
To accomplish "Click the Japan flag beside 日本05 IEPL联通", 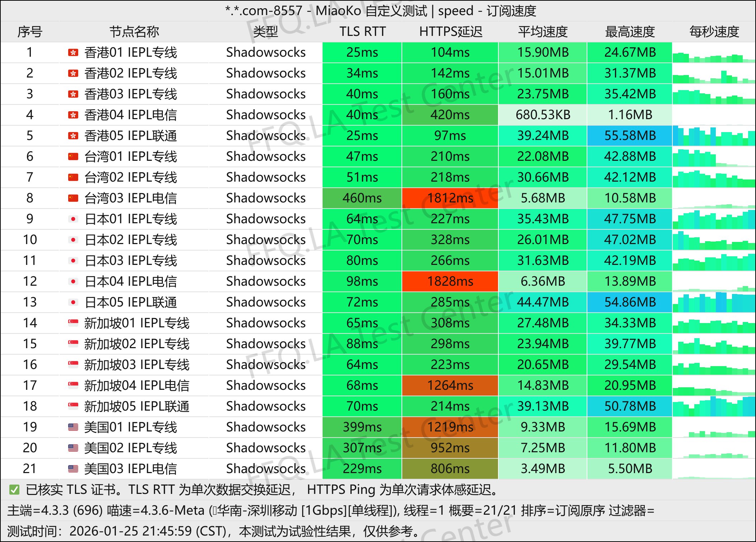I will point(73,303).
